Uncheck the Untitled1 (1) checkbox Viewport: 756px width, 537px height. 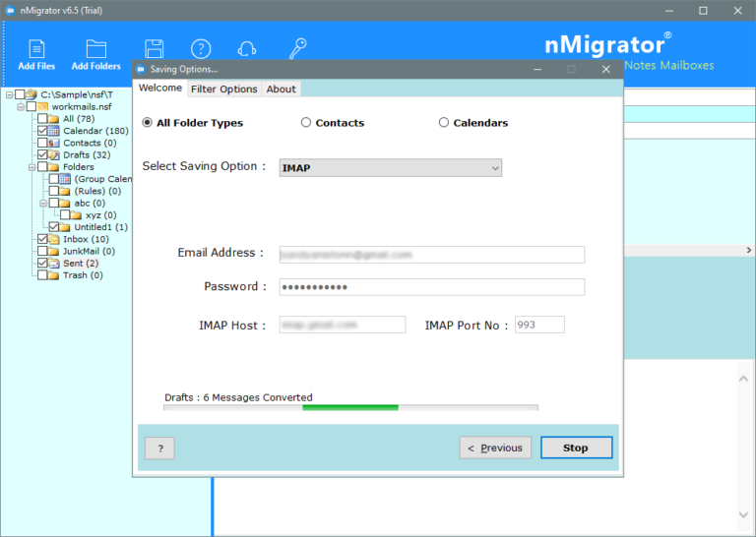click(53, 227)
